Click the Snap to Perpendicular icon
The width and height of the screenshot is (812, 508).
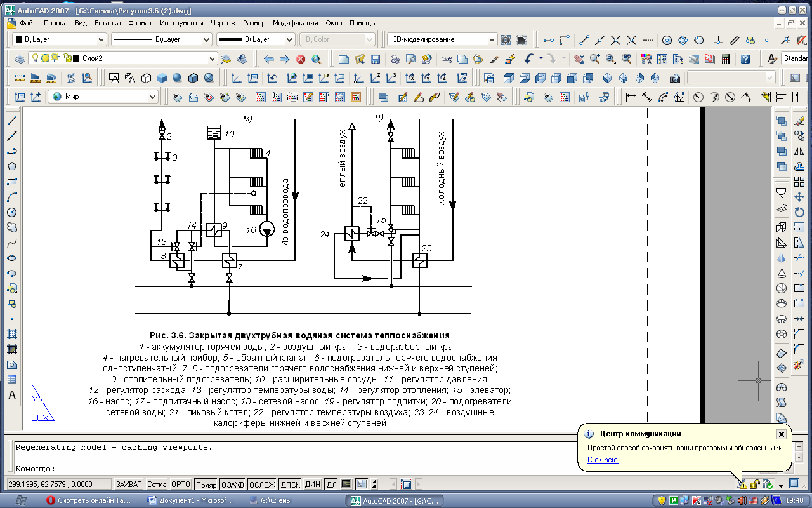(x=718, y=39)
